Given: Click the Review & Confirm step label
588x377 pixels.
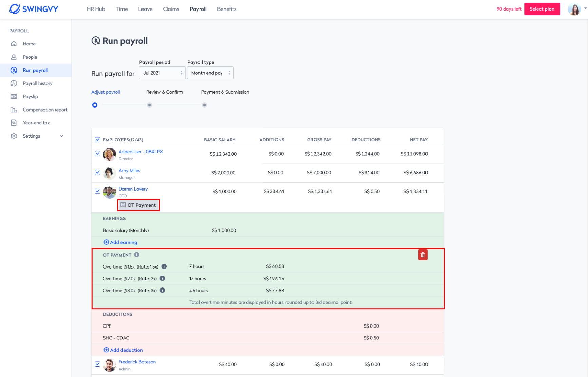Looking at the screenshot, I should [x=165, y=92].
